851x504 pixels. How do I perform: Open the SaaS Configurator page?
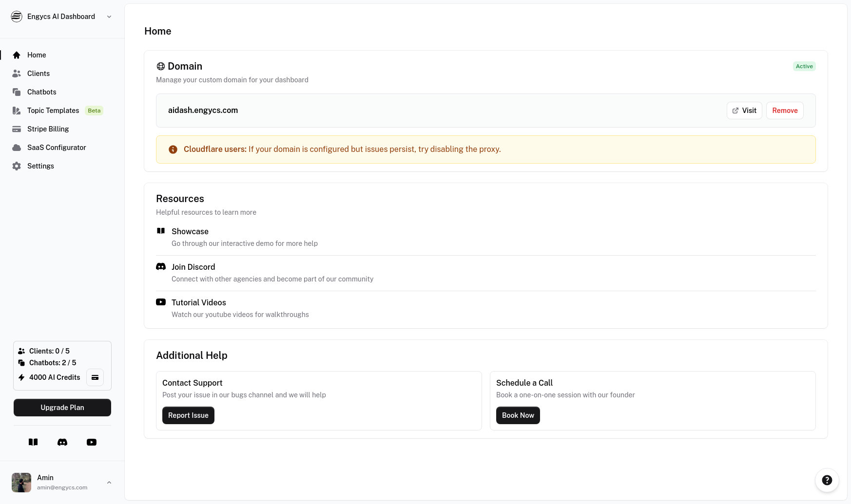point(57,148)
